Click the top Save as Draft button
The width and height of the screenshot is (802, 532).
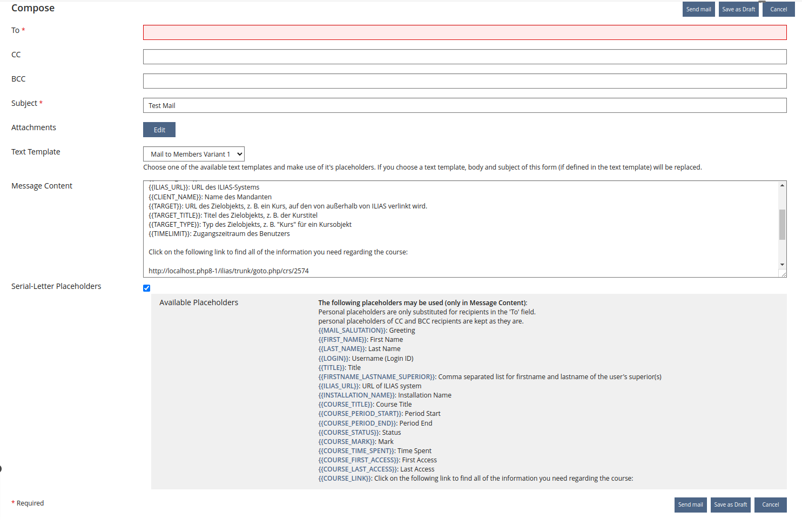pos(738,9)
